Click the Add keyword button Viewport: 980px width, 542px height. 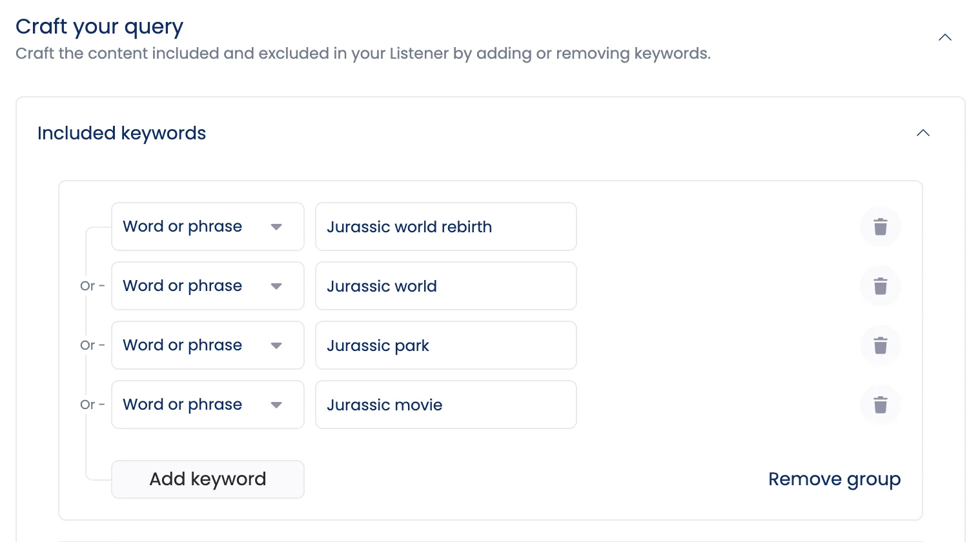[208, 479]
